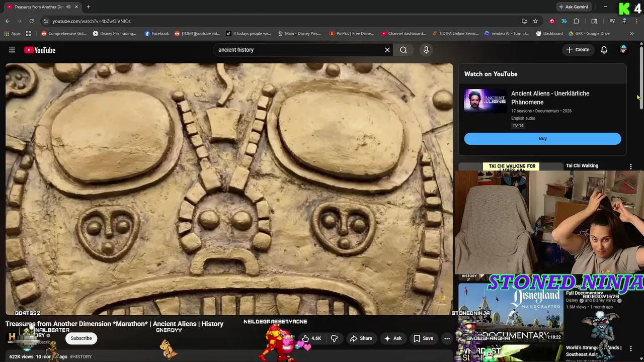Open the 'PinPics | Free Disne...' bookmark
The width and height of the screenshot is (644, 362).
(x=352, y=34)
